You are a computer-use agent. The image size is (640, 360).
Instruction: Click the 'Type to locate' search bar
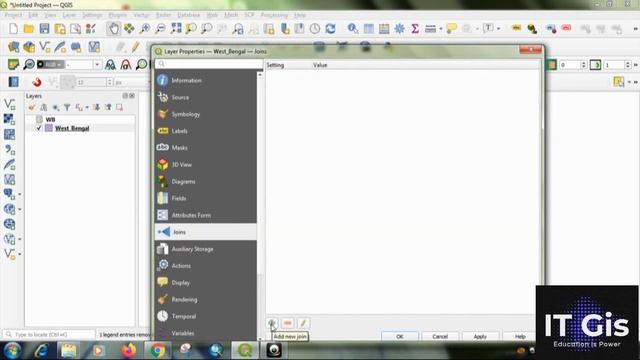49,335
